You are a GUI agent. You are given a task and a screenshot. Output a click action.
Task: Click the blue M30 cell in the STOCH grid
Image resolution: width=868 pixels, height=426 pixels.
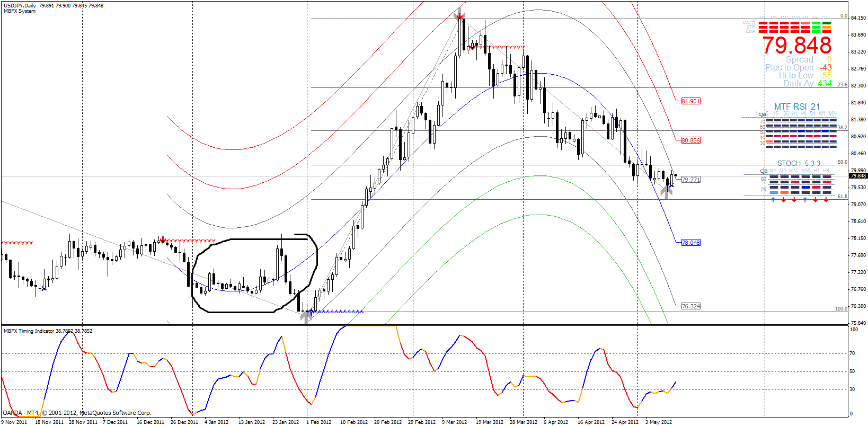pyautogui.click(x=806, y=187)
